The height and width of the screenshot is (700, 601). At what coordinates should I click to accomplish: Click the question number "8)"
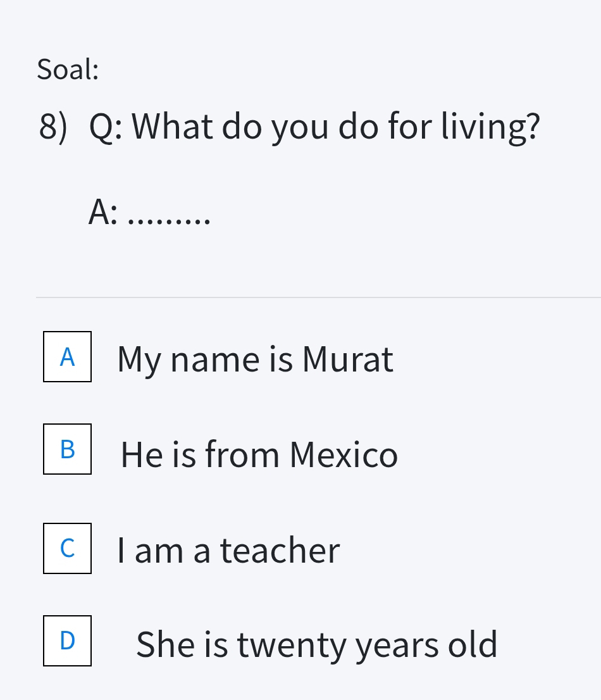point(53,126)
